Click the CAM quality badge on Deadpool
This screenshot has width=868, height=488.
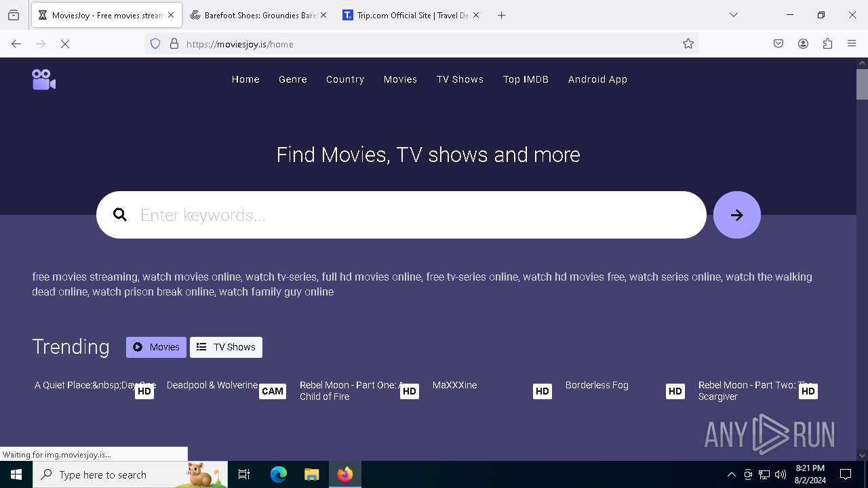272,391
